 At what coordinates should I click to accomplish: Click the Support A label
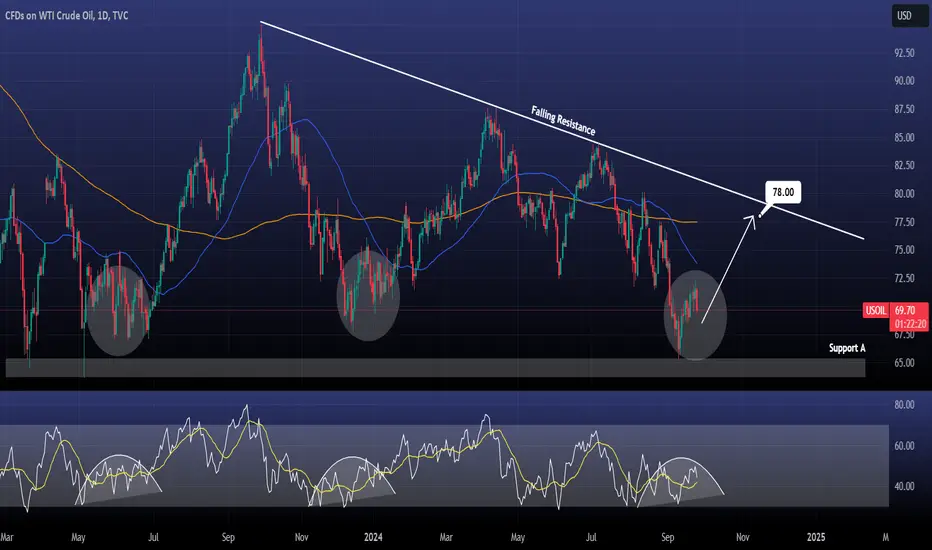[x=847, y=348]
